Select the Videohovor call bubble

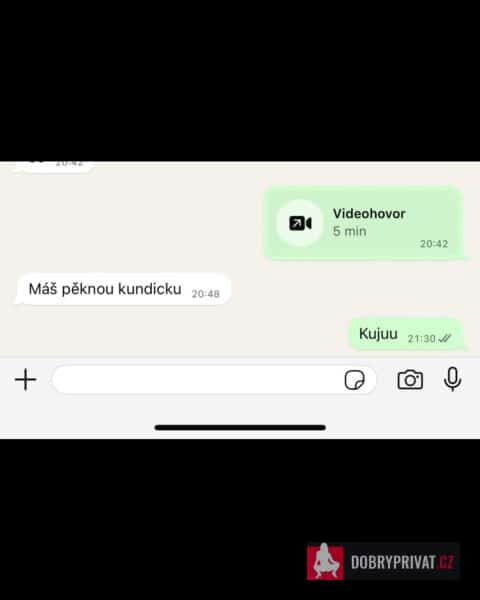[363, 223]
